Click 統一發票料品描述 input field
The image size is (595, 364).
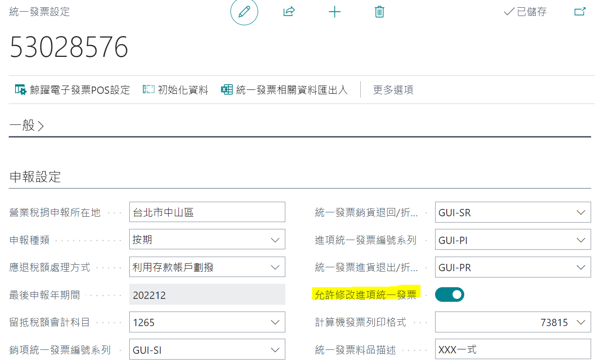coord(513,349)
